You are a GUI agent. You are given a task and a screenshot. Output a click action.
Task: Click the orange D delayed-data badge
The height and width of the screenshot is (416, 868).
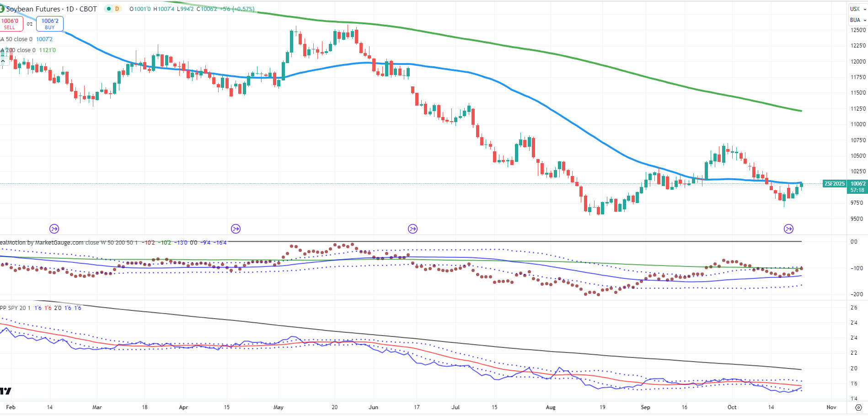(117, 9)
